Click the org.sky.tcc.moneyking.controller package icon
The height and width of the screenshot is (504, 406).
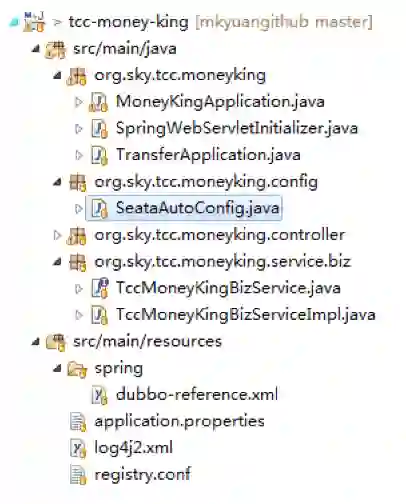[x=77, y=236]
